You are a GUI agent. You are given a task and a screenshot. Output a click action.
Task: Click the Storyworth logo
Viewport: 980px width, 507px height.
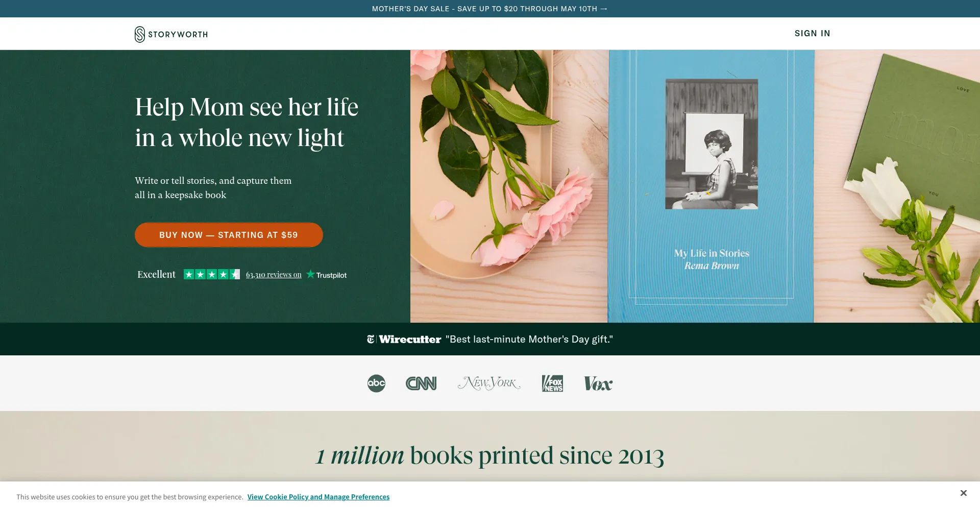click(x=171, y=34)
